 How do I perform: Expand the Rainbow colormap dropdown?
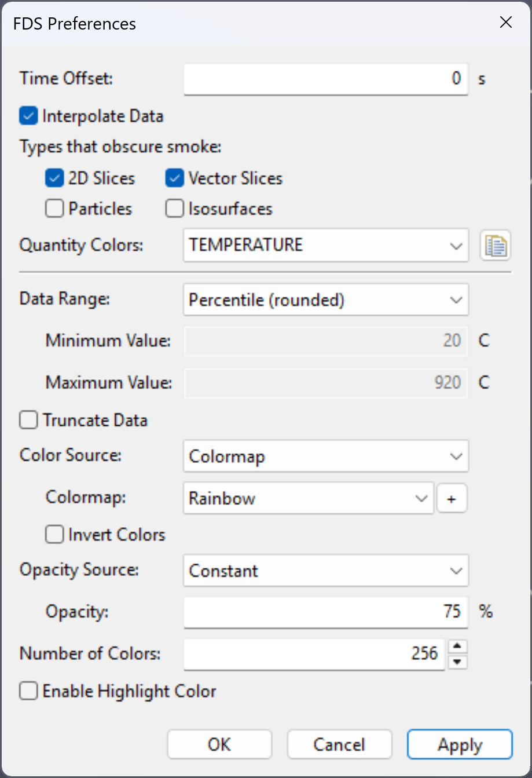309,499
